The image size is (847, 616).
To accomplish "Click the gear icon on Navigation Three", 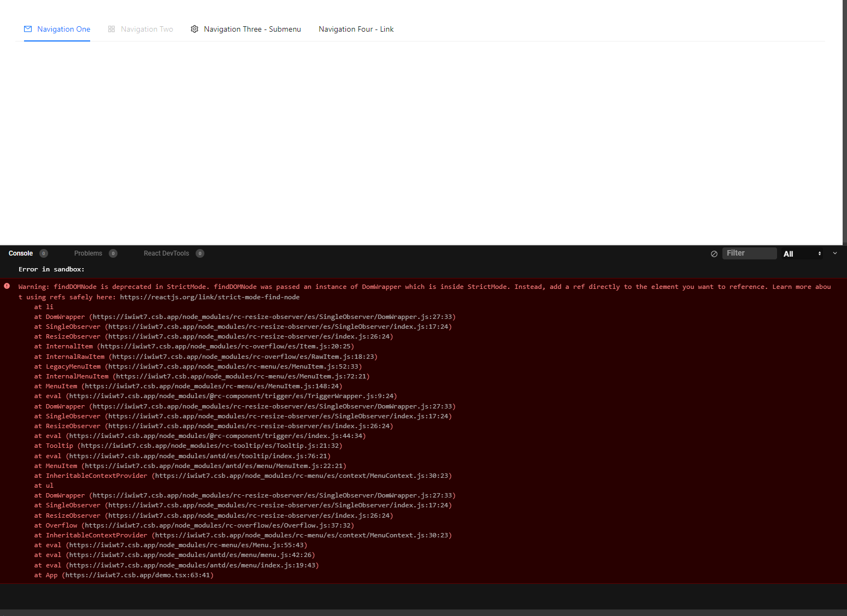I will [194, 29].
